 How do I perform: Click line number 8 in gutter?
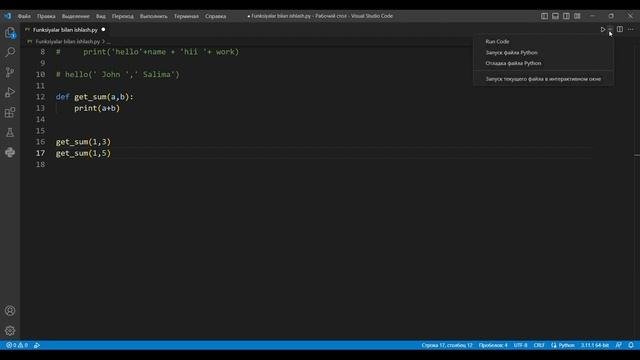[x=42, y=52]
